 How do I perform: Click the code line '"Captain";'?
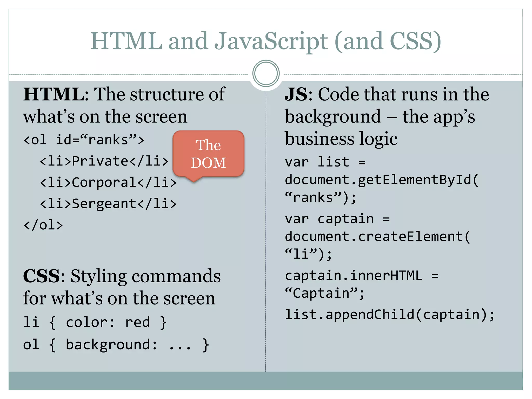(325, 294)
